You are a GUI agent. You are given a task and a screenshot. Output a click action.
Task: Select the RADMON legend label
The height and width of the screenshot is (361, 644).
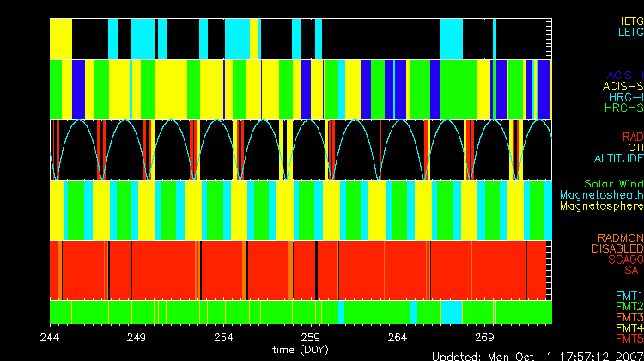tap(621, 238)
